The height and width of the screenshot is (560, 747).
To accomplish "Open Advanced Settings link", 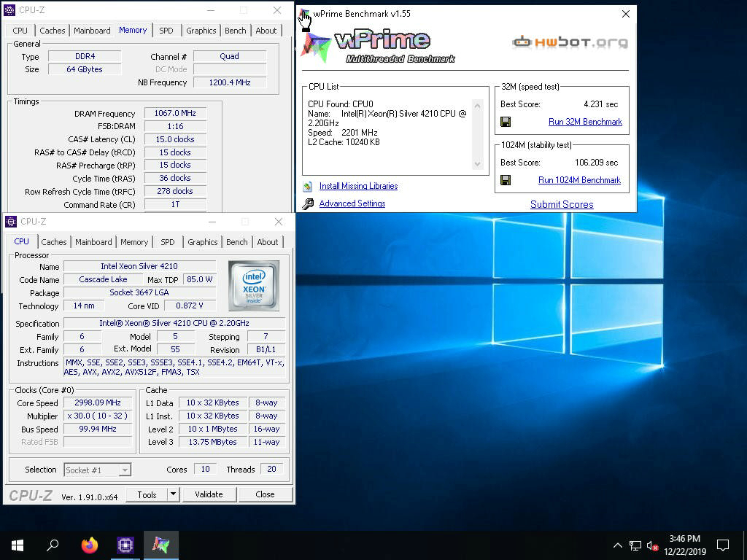I will coord(352,203).
